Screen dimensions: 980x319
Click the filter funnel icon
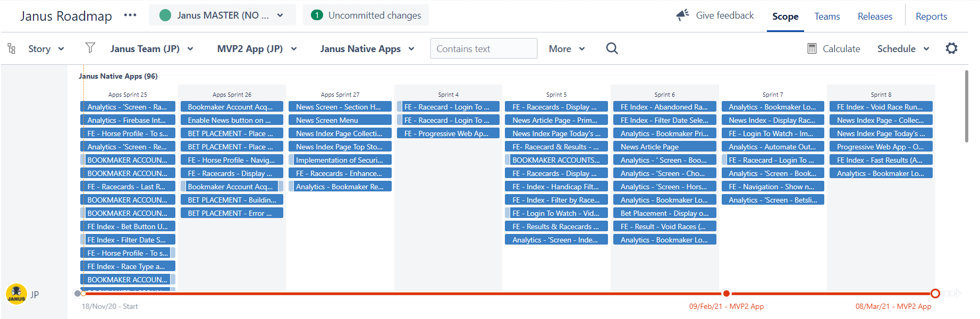click(x=90, y=48)
